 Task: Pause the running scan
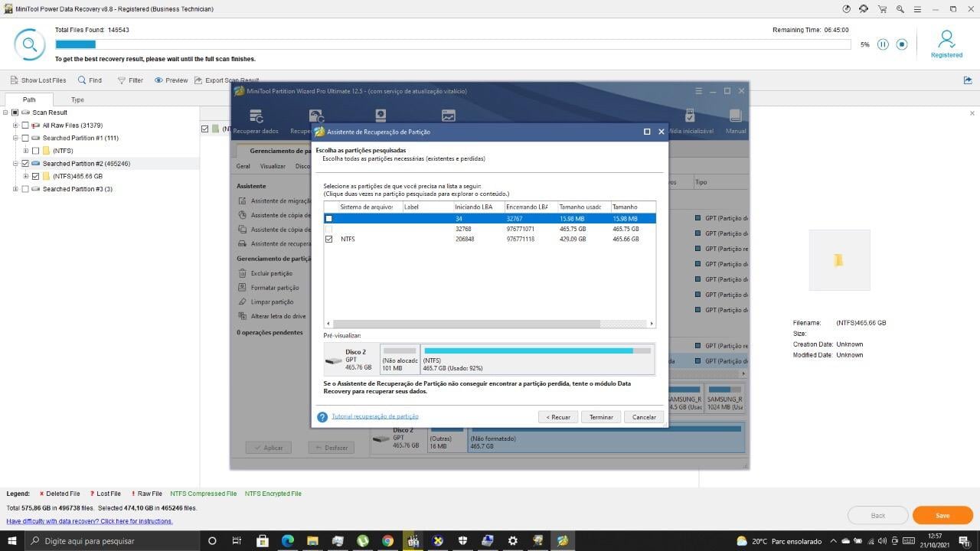point(883,44)
